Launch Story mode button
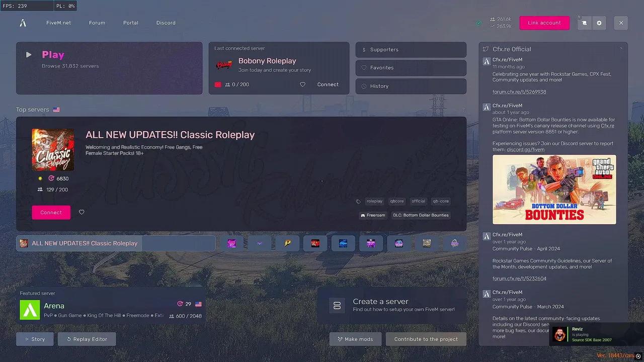The height and width of the screenshot is (362, 644). coord(35,339)
